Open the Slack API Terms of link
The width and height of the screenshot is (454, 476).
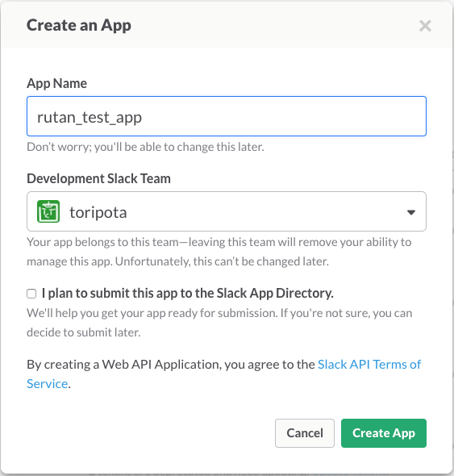coord(369,365)
